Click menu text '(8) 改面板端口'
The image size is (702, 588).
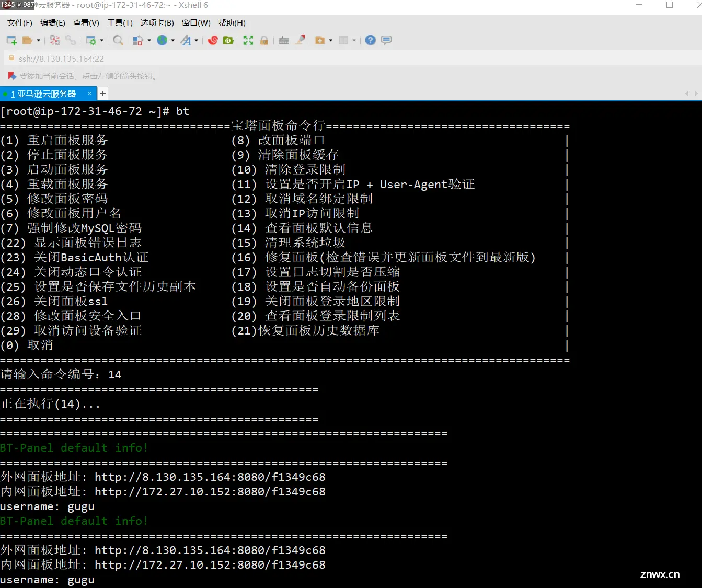click(278, 140)
